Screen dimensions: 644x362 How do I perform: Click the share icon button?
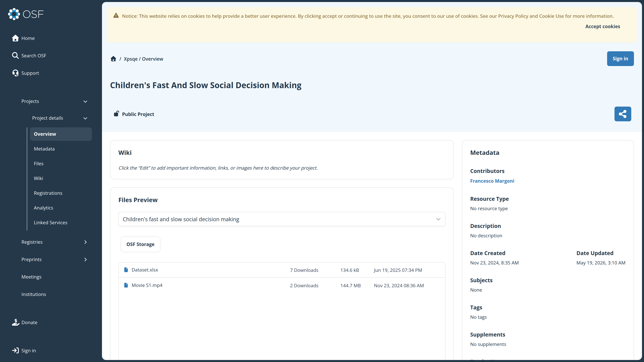pos(623,114)
